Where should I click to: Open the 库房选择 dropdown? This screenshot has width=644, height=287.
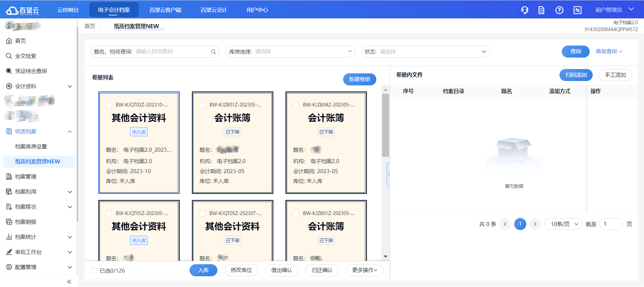[x=290, y=52]
